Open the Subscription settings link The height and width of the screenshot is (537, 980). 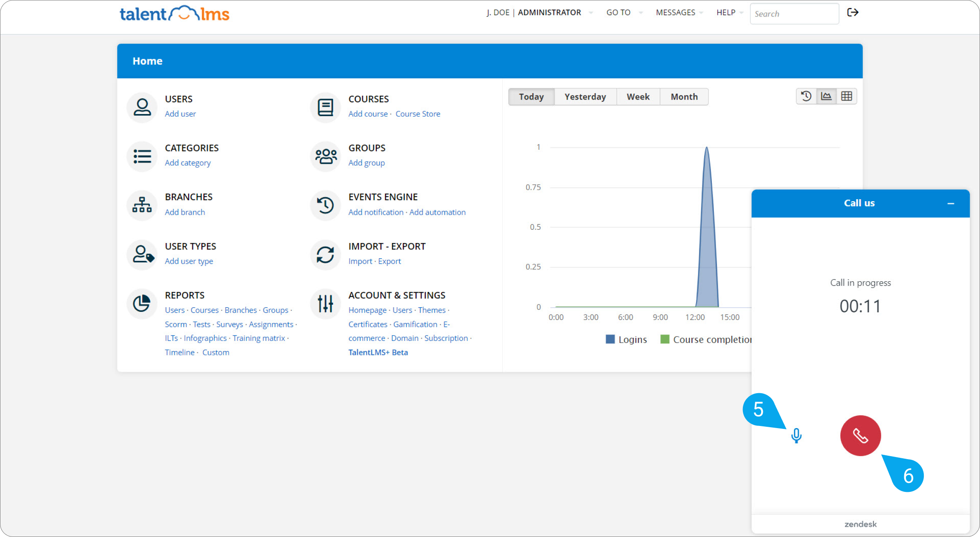pyautogui.click(x=446, y=338)
